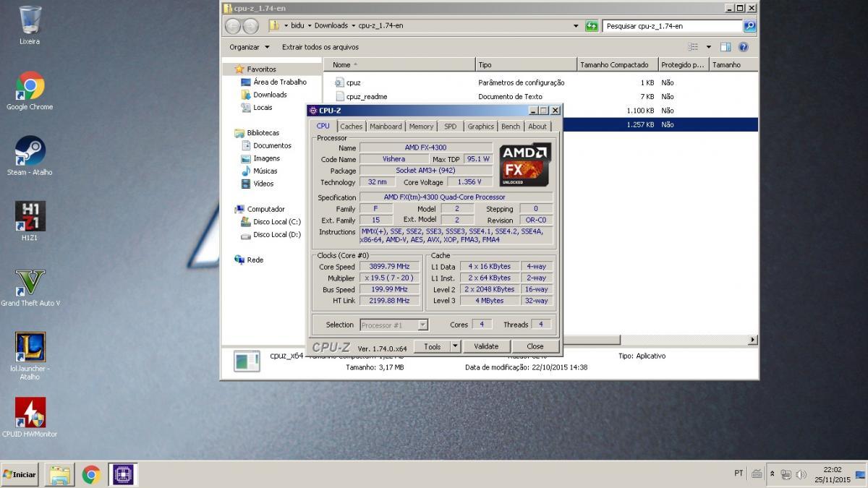Switch to the SPD tab in CPU-Z
Viewport: 868px width, 488px height.
pyautogui.click(x=450, y=127)
